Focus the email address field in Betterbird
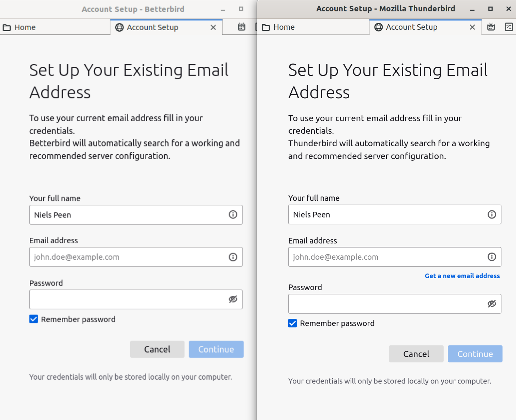The image size is (516, 420). 128,257
